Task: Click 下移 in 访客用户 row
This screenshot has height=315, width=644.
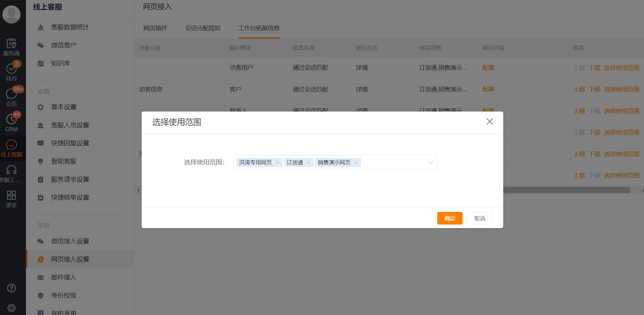Action: [595, 68]
